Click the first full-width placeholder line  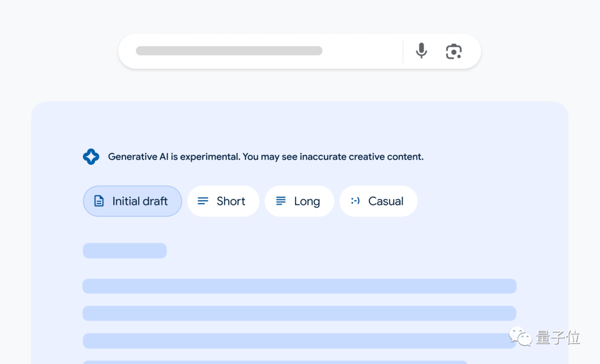tap(299, 286)
